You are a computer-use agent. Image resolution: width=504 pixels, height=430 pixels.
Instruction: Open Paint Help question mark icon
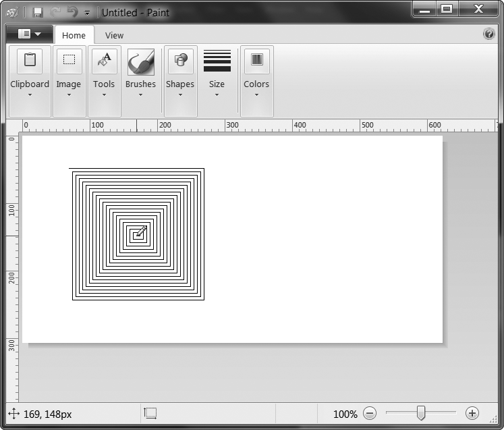[489, 34]
